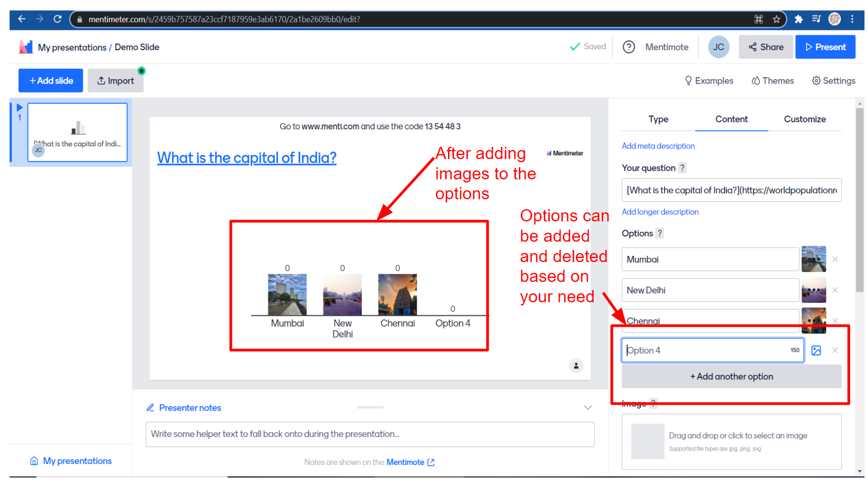The height and width of the screenshot is (488, 868).
Task: Open browser extensions puzzle icon
Action: [x=799, y=19]
